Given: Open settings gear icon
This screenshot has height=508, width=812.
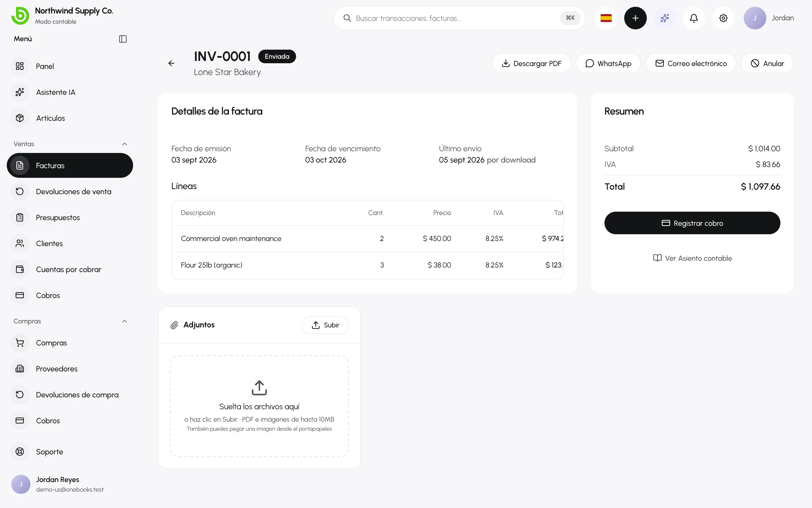Looking at the screenshot, I should tap(723, 18).
